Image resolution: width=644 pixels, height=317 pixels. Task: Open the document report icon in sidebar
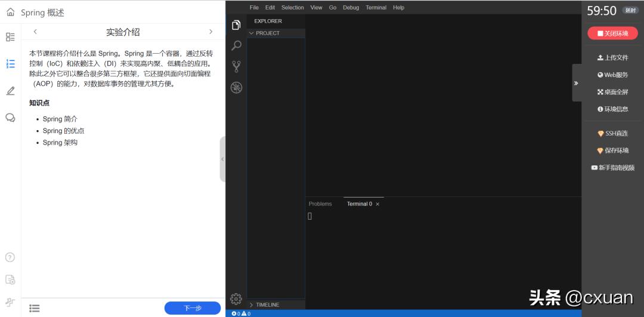[x=10, y=279]
